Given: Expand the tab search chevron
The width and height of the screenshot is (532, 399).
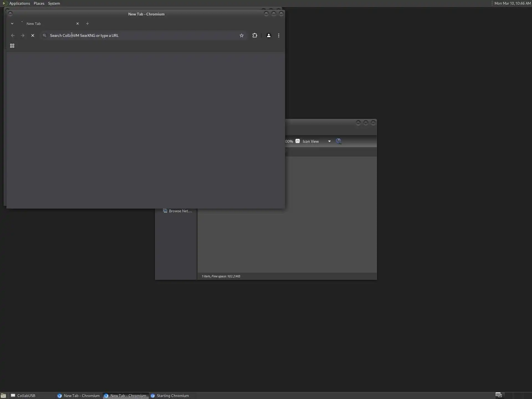Looking at the screenshot, I should [12, 24].
